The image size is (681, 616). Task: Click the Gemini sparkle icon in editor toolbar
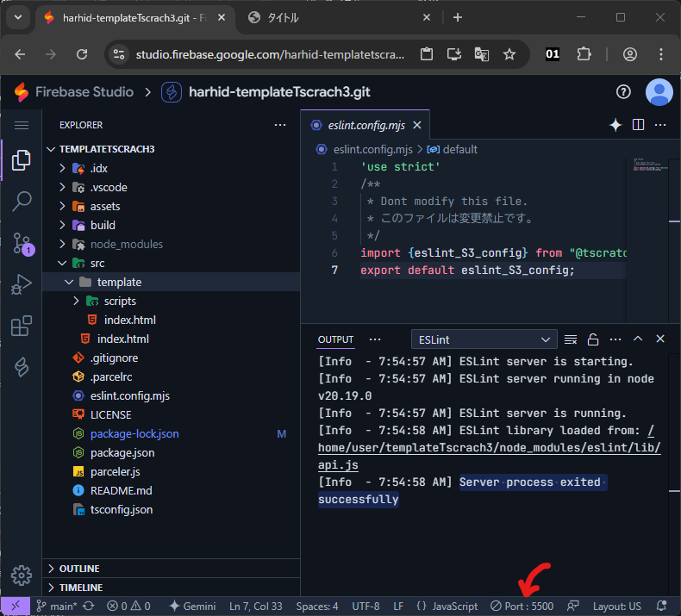point(615,125)
